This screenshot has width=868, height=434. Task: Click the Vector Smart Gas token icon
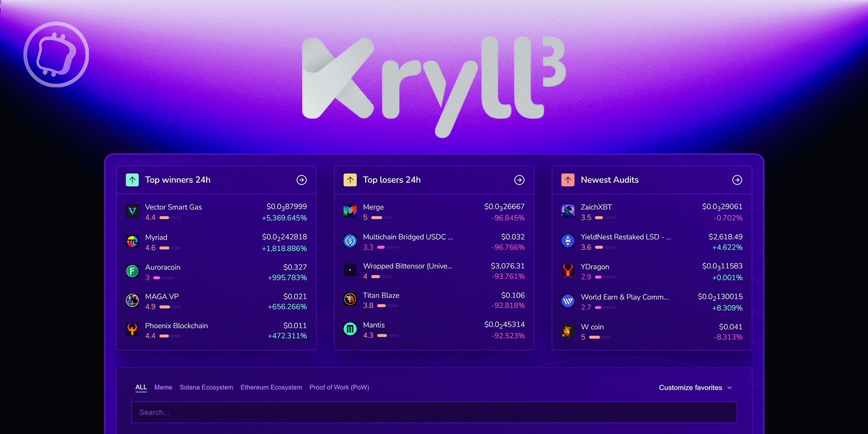point(132,211)
